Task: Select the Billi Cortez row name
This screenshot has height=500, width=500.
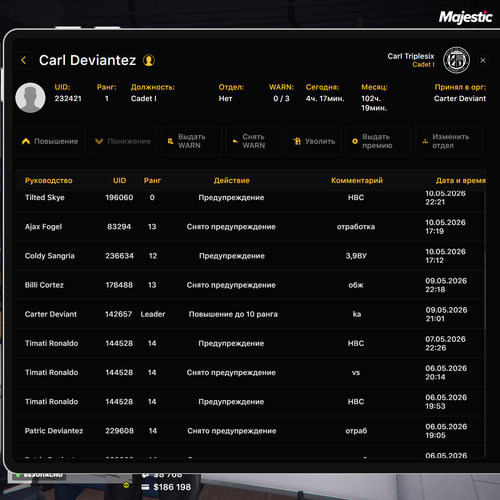Action: [x=44, y=285]
